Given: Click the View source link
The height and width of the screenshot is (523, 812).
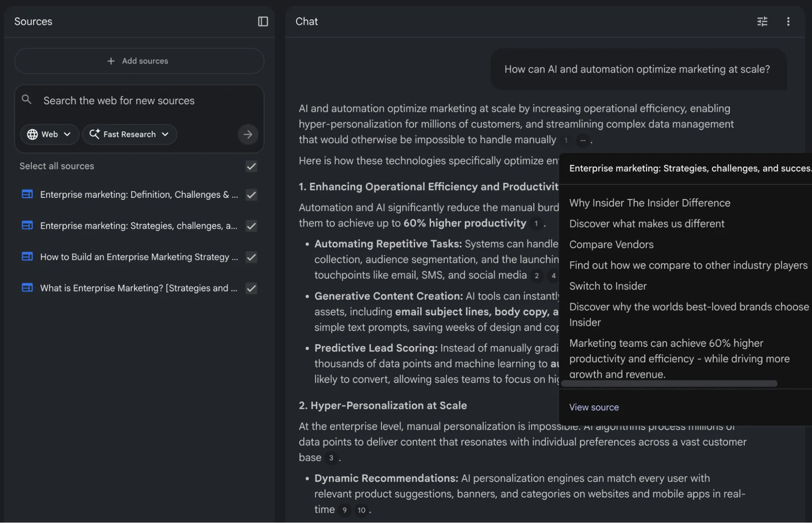Looking at the screenshot, I should click(593, 407).
